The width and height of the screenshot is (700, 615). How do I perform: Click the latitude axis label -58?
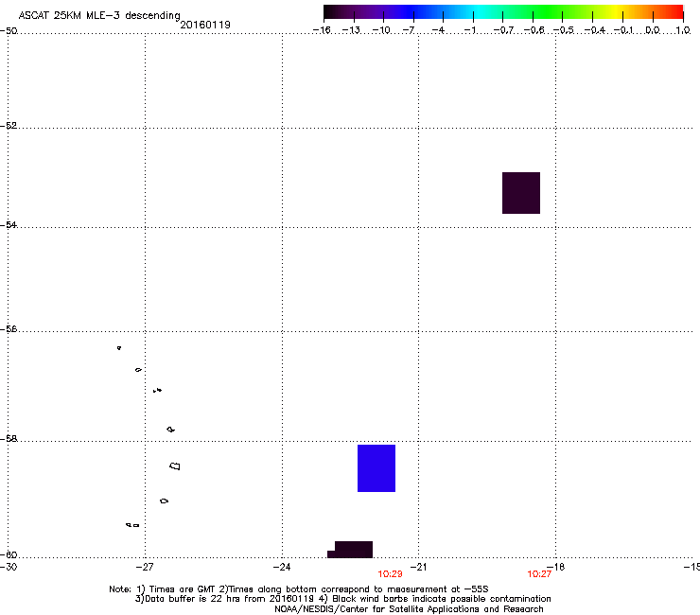9,439
